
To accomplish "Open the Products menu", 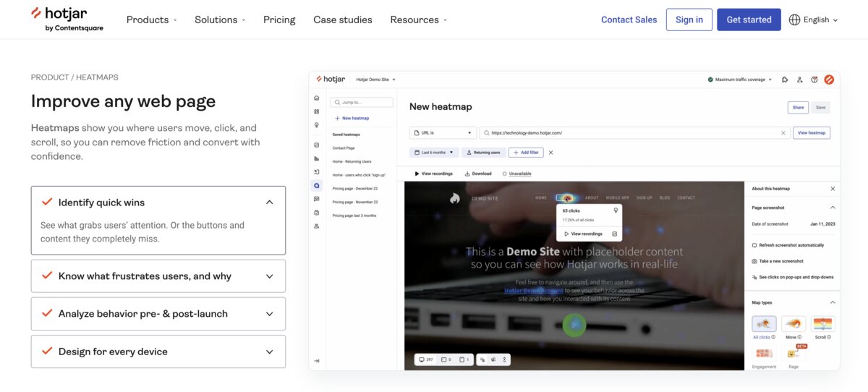I will coord(151,20).
